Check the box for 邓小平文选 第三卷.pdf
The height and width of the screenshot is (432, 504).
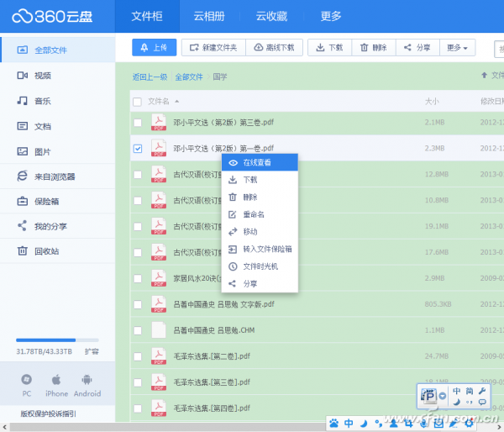pyautogui.click(x=138, y=123)
